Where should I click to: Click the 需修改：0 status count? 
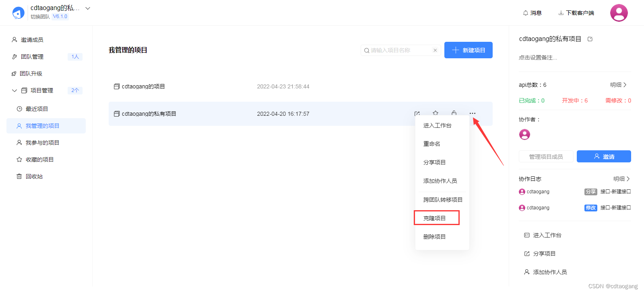pyautogui.click(x=618, y=100)
